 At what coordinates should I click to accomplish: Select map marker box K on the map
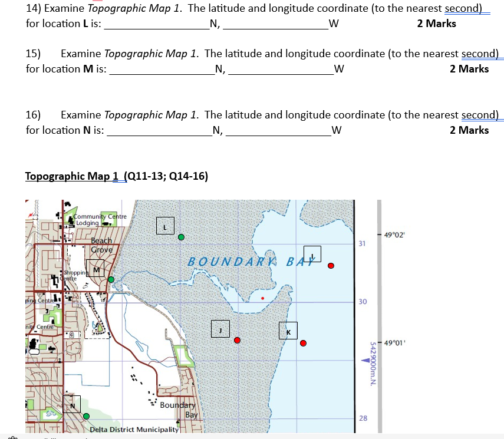pyautogui.click(x=288, y=331)
